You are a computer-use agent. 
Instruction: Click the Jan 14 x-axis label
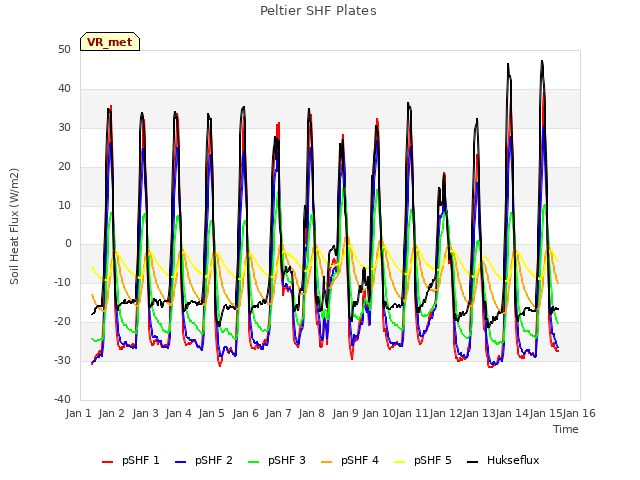click(512, 413)
